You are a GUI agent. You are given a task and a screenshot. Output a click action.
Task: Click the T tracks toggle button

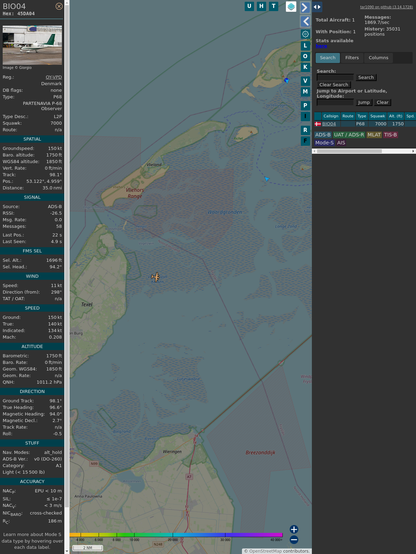(273, 6)
